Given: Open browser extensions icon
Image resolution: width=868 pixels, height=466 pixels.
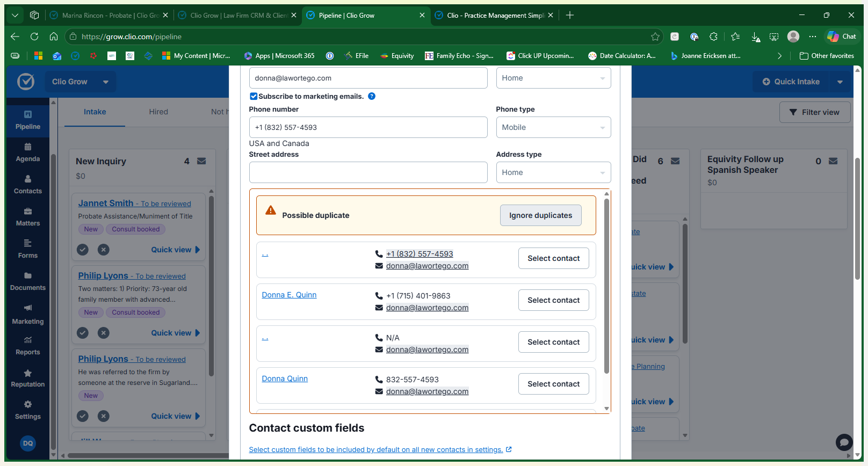Looking at the screenshot, I should click(713, 37).
